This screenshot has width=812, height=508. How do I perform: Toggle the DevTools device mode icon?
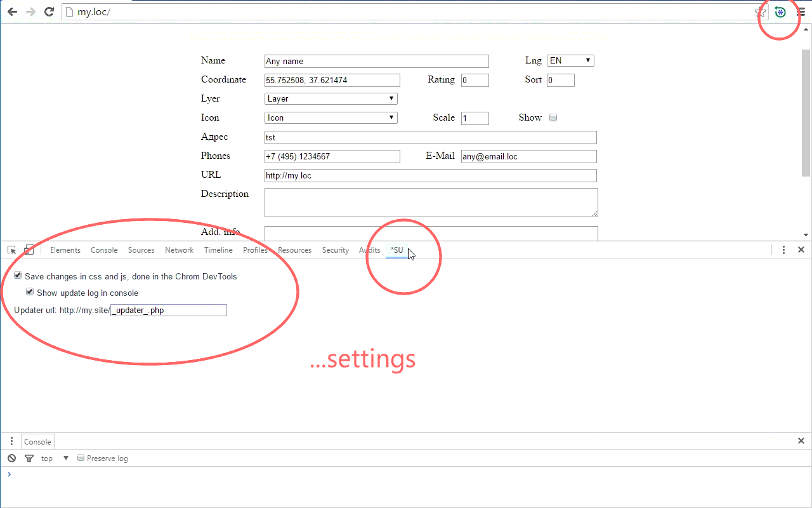(x=29, y=250)
